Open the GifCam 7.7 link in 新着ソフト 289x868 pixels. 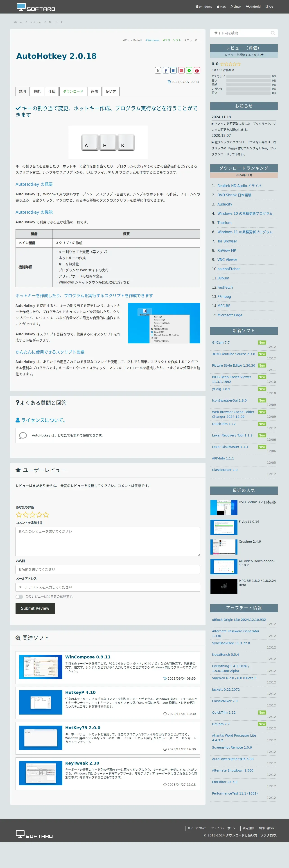tap(221, 342)
